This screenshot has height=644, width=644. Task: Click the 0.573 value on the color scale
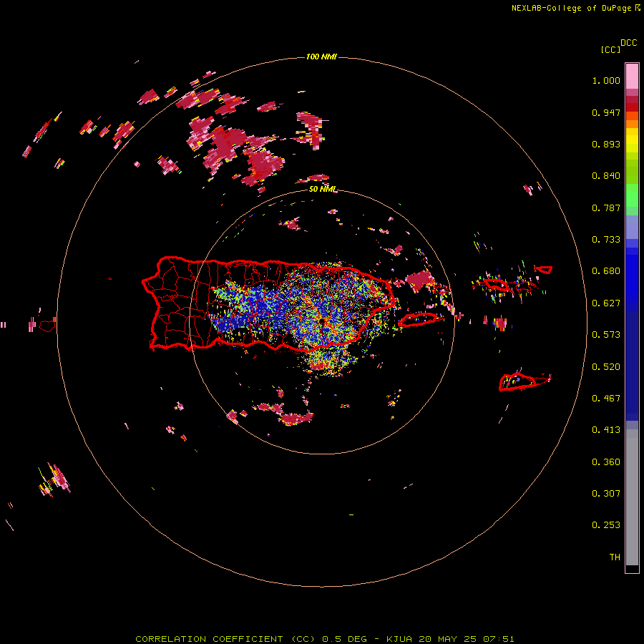(x=606, y=335)
